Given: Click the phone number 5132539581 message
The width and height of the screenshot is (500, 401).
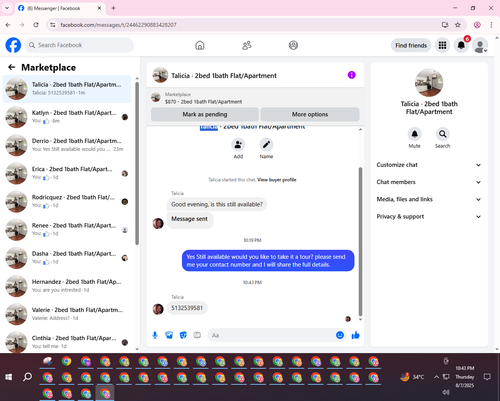Looking at the screenshot, I should click(x=187, y=308).
